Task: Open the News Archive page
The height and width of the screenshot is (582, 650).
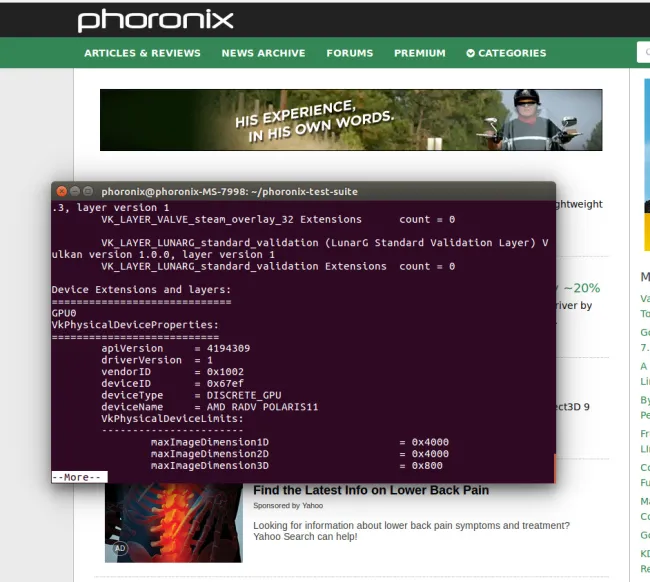Action: click(263, 53)
